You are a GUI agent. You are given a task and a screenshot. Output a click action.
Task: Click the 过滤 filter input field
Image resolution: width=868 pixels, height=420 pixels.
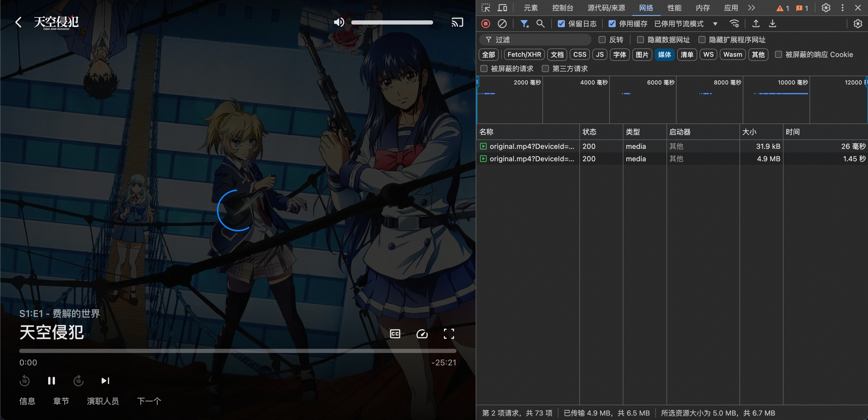tap(535, 40)
